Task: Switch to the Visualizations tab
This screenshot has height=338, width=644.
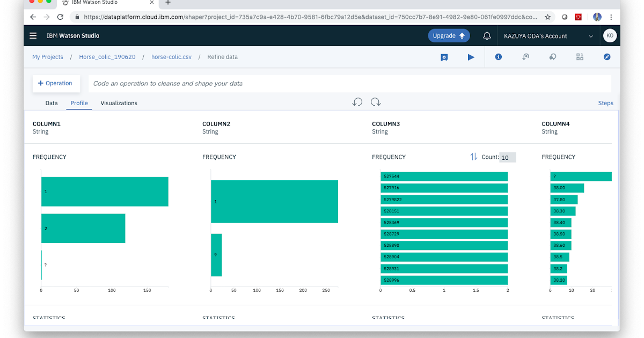Action: [x=119, y=103]
